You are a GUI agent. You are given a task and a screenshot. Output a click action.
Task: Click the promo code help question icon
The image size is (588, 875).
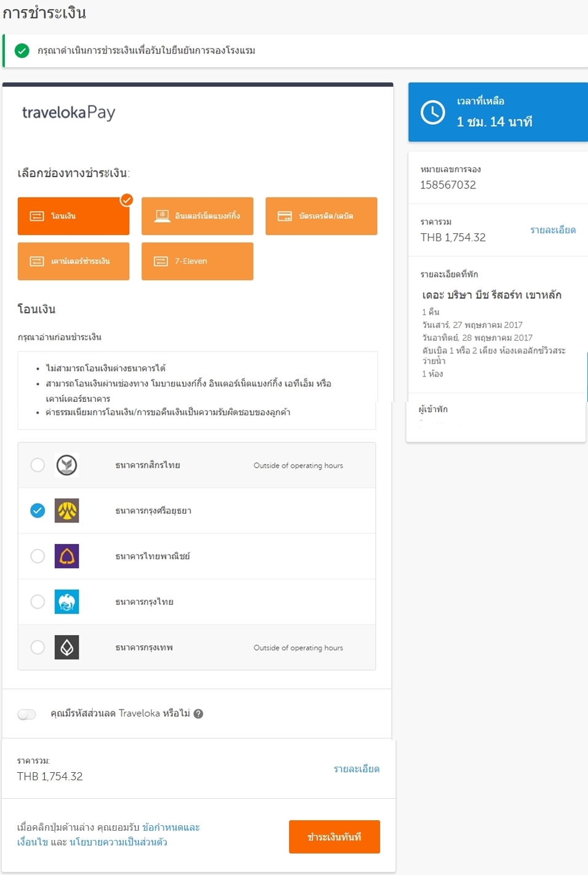point(198,714)
